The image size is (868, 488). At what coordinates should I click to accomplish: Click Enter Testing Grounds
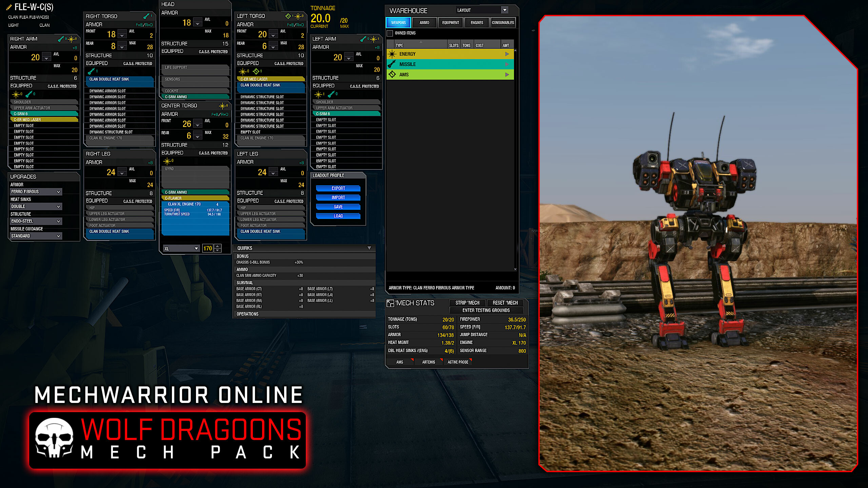[x=486, y=310]
